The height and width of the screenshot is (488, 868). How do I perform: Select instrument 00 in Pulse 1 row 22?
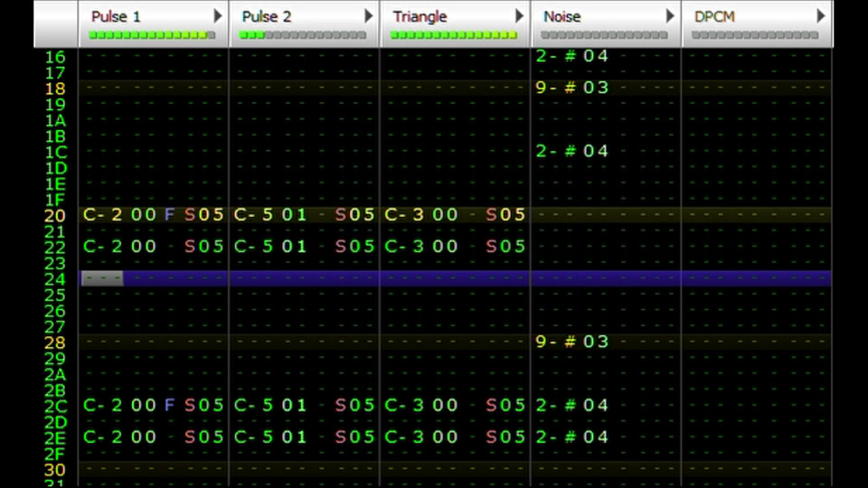click(144, 246)
